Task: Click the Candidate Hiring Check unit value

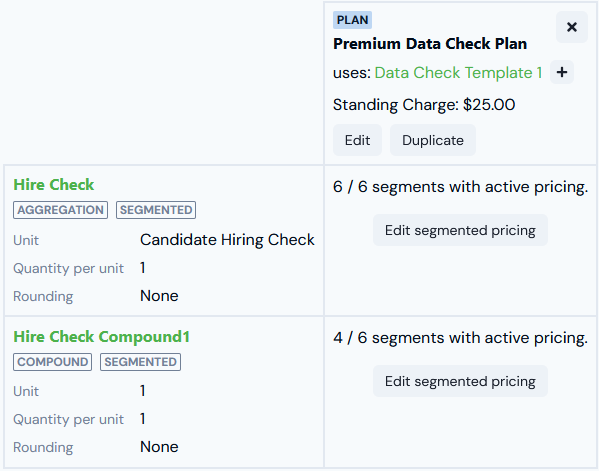Action: (x=227, y=240)
